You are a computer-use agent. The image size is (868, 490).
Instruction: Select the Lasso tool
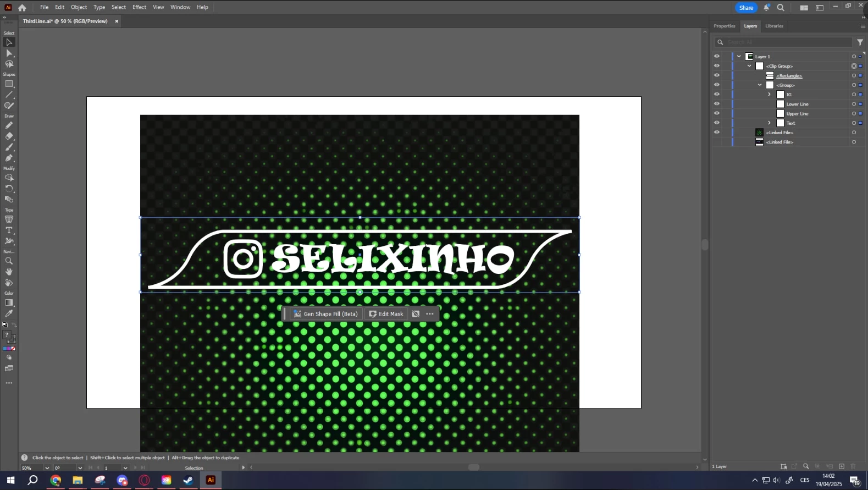pyautogui.click(x=9, y=64)
